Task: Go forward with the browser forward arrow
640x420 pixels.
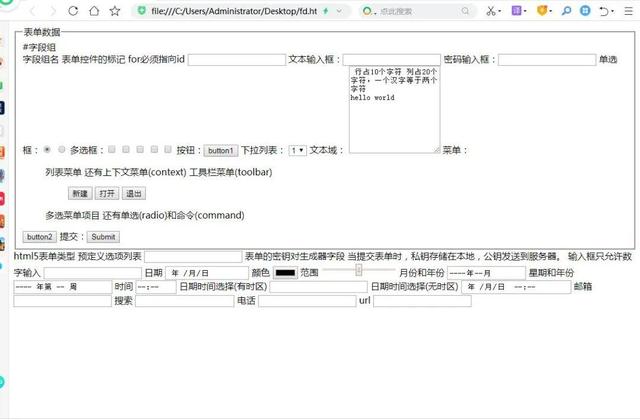Action: pos(53,11)
